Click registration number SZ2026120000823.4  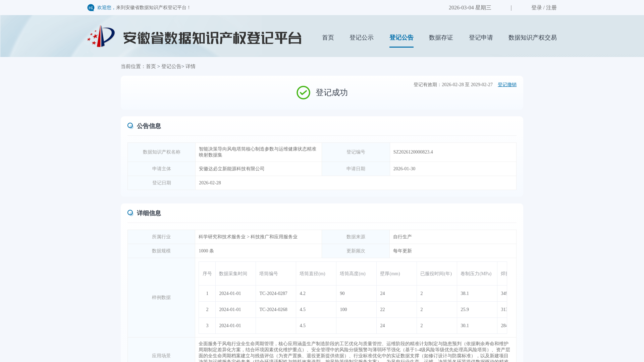click(x=413, y=152)
